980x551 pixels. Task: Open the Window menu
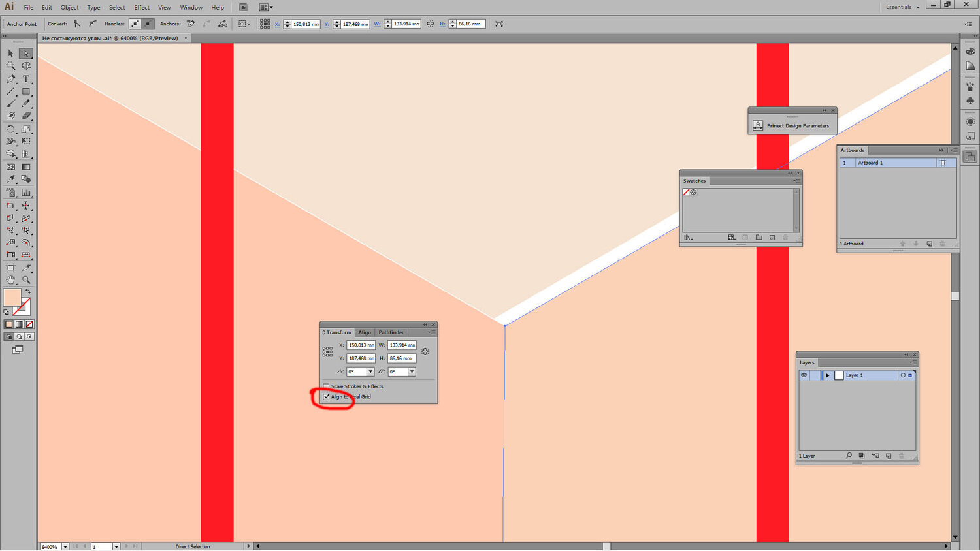pos(191,8)
